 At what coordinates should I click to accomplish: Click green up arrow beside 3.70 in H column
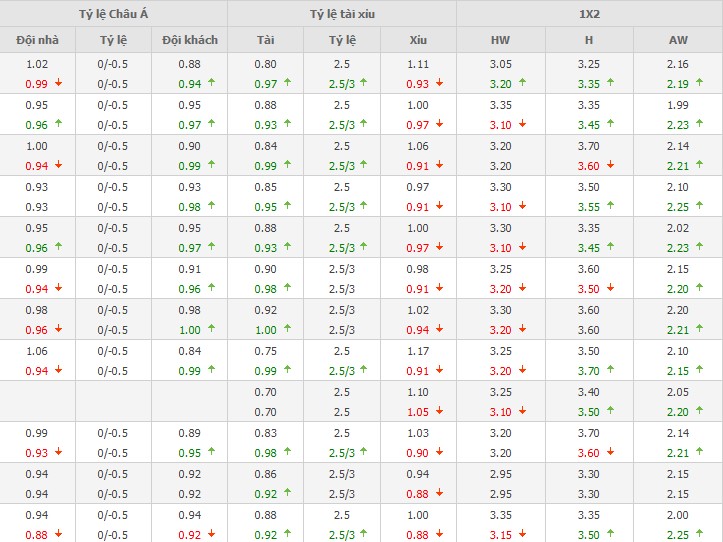click(611, 371)
